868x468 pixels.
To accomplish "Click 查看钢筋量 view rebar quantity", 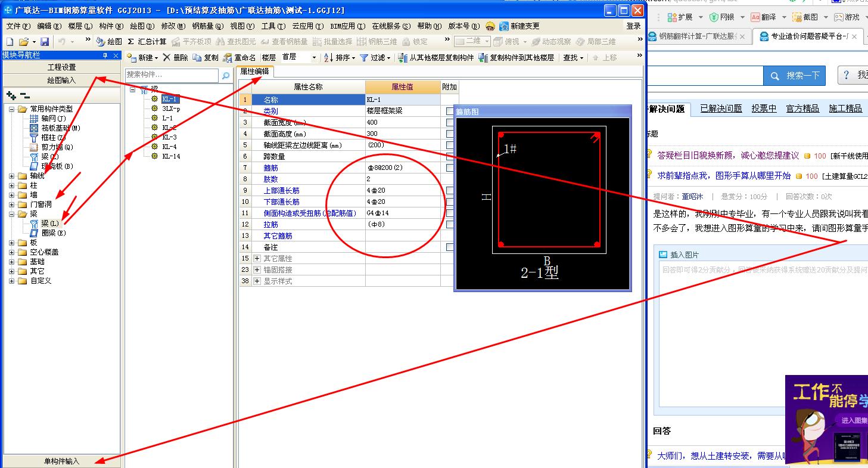I will click(284, 42).
